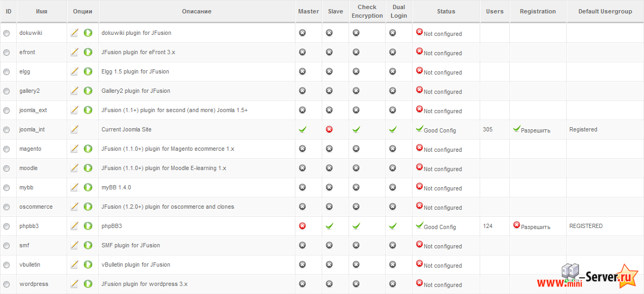Select the magento radio button

[6, 149]
